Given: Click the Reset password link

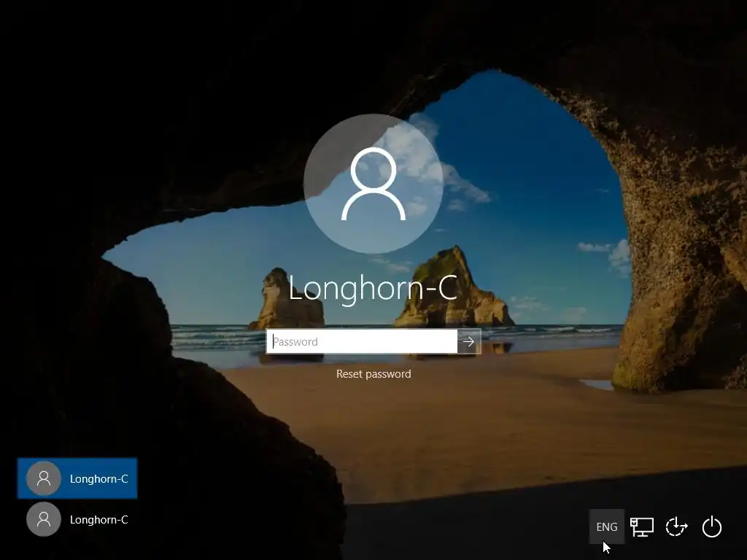Looking at the screenshot, I should coord(373,374).
